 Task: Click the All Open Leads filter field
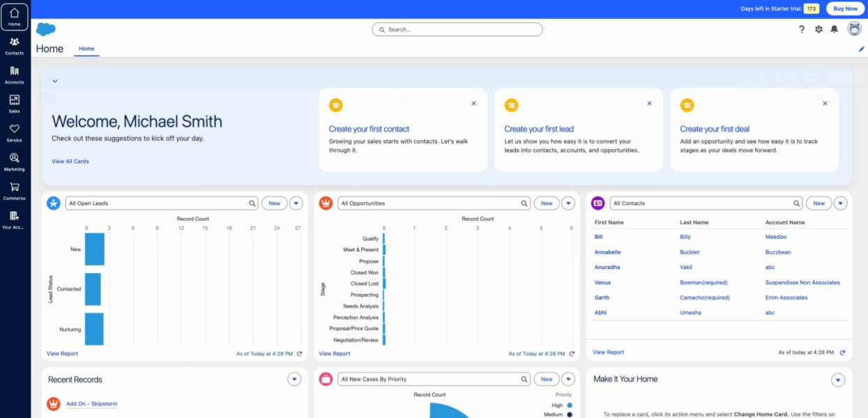[x=162, y=203]
